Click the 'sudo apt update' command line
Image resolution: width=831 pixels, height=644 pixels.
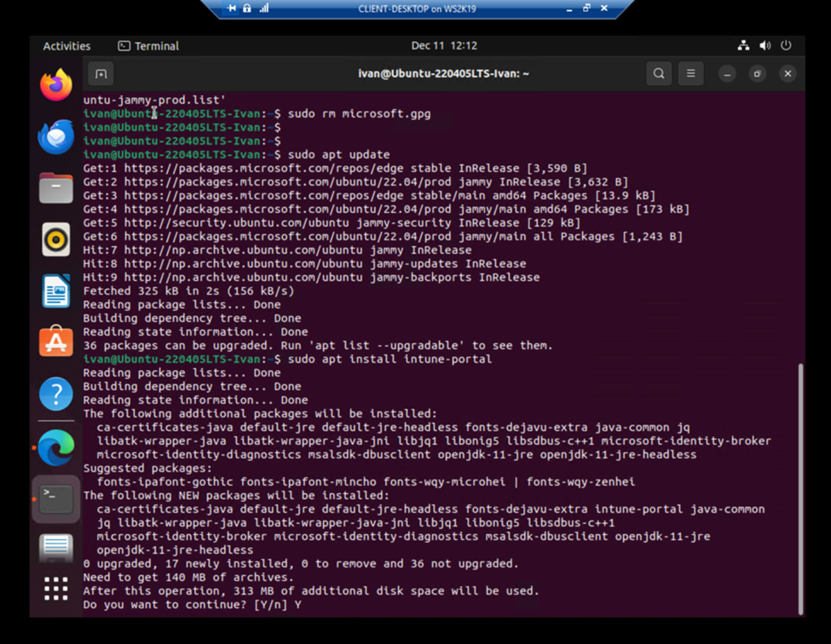pos(338,155)
